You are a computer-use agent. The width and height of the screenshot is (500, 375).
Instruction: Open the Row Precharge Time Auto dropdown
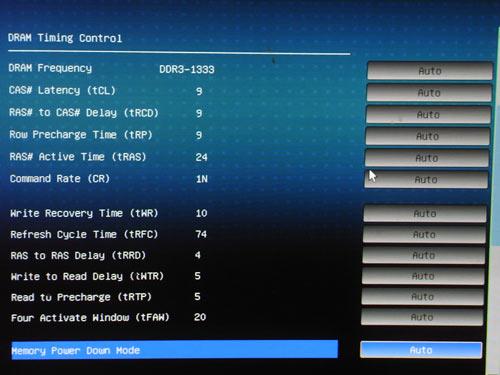pos(428,136)
